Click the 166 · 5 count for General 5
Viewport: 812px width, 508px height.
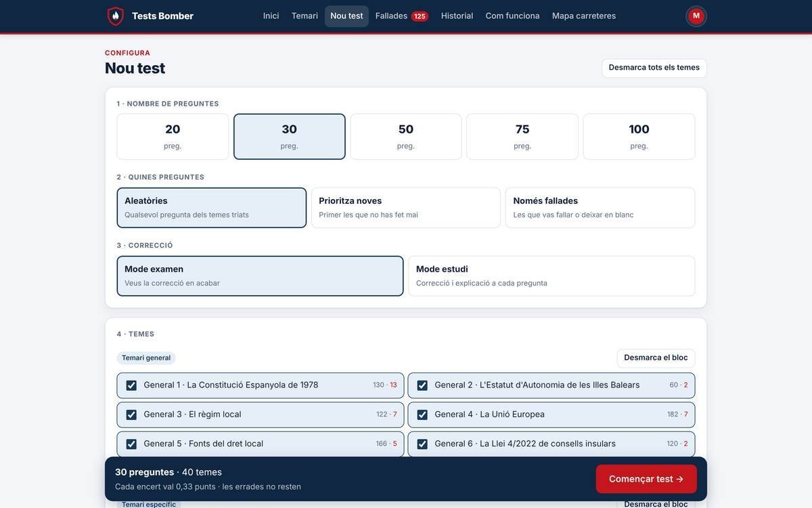coord(386,444)
